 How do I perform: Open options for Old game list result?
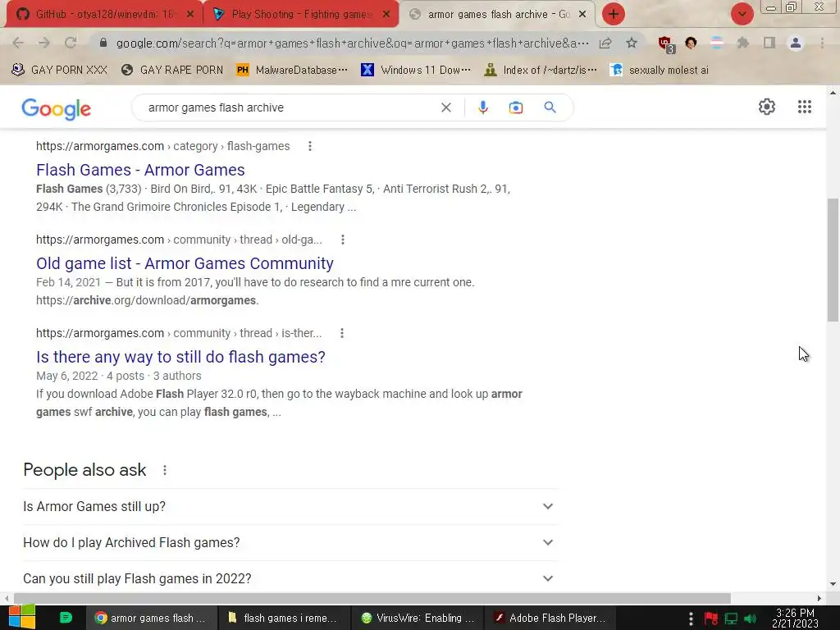[343, 240]
